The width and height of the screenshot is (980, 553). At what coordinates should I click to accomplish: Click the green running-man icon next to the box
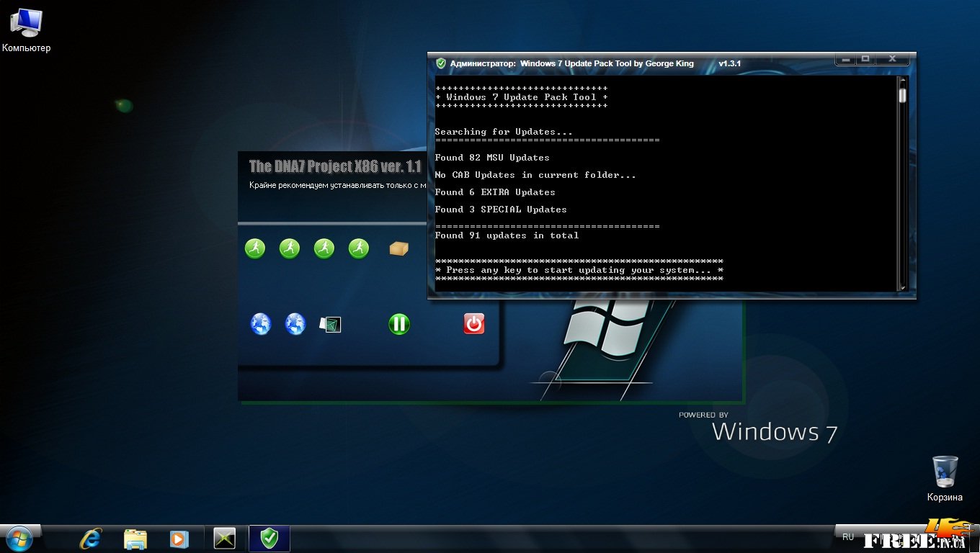(x=359, y=248)
